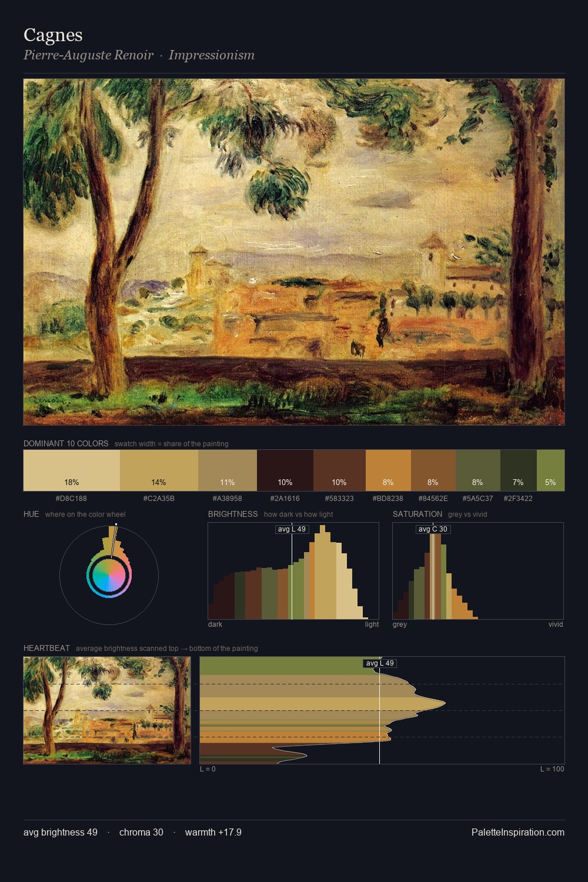Click the hex code text #5A5C37
588x882 pixels.
[478, 498]
